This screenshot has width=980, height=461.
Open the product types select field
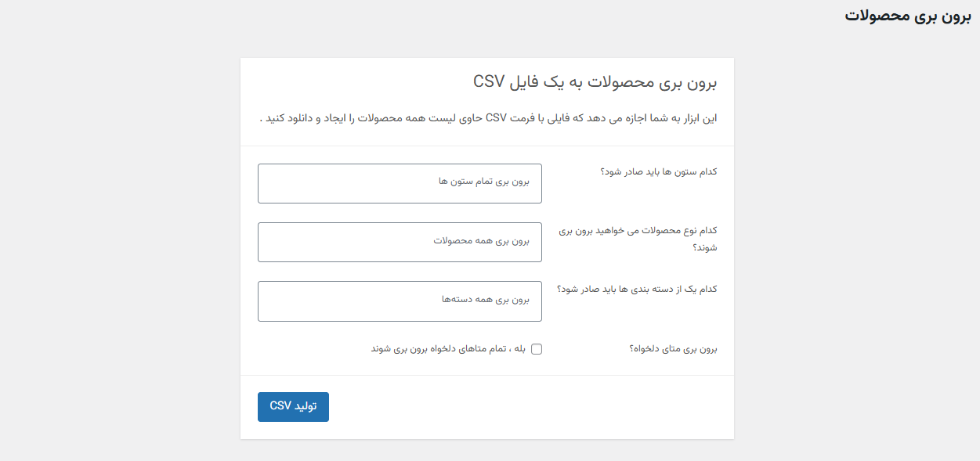click(400, 242)
